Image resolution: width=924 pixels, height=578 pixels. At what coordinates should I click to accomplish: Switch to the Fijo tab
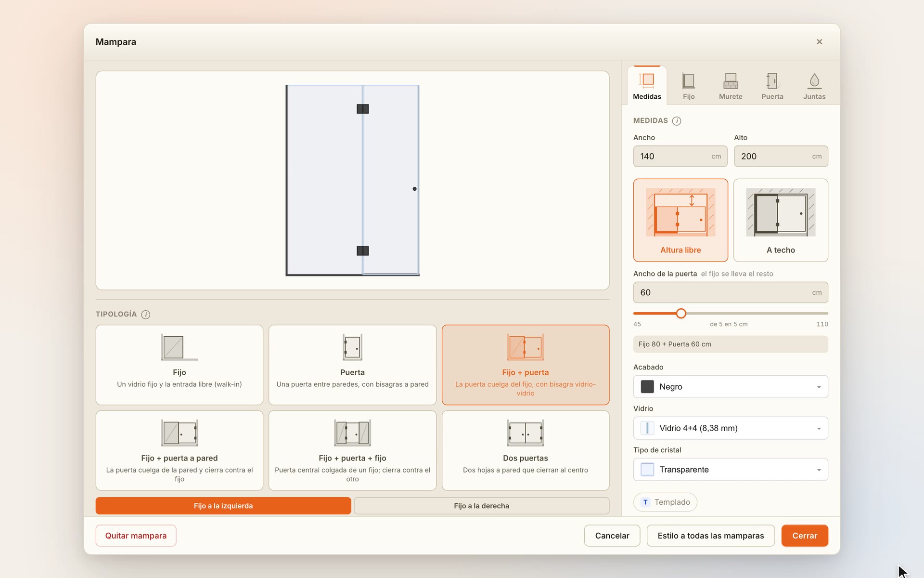tap(689, 86)
